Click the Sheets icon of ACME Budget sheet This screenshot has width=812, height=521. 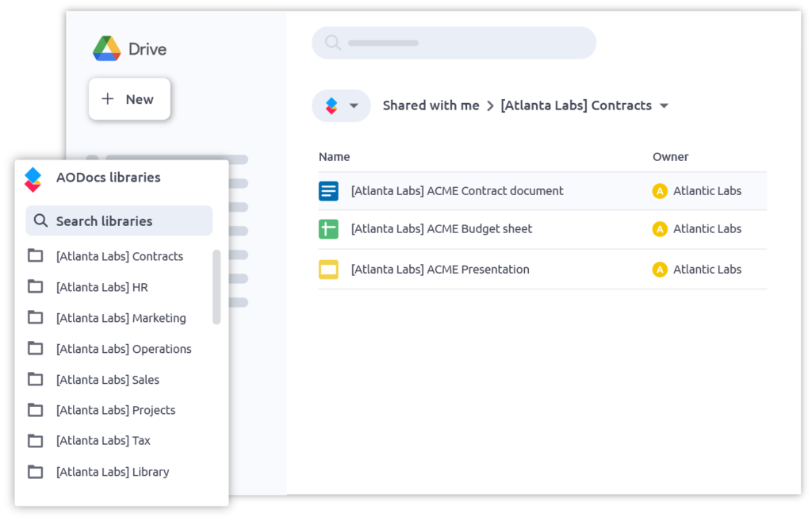pos(328,229)
